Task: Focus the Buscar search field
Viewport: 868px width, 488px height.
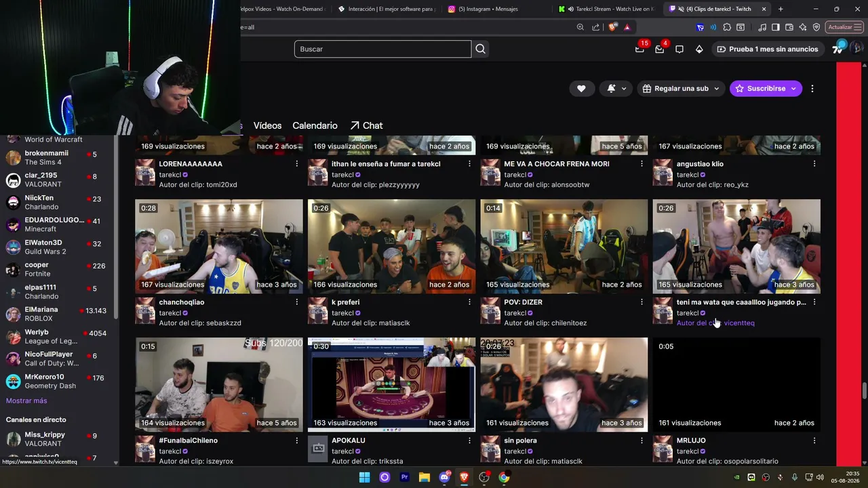Action: 382,49
